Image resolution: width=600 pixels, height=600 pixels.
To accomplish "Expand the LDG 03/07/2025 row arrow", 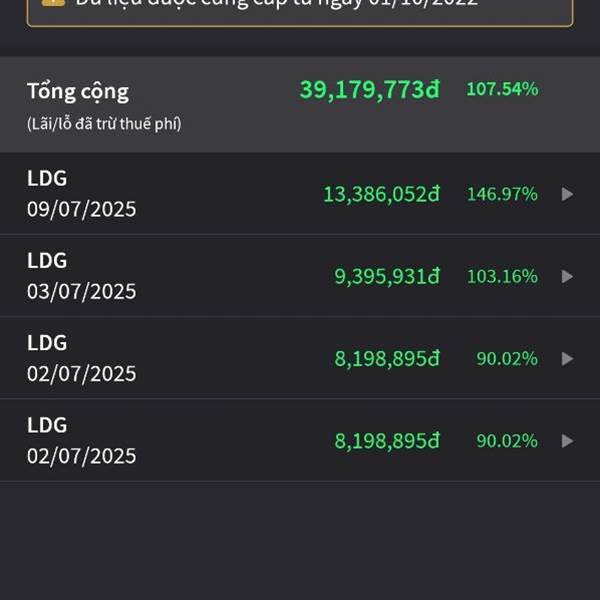I will pyautogui.click(x=567, y=276).
